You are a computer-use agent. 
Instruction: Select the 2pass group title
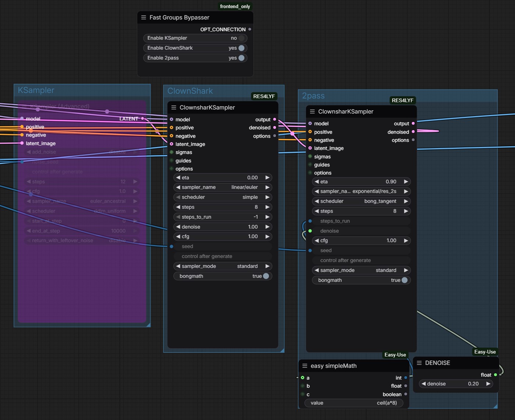pyautogui.click(x=313, y=96)
